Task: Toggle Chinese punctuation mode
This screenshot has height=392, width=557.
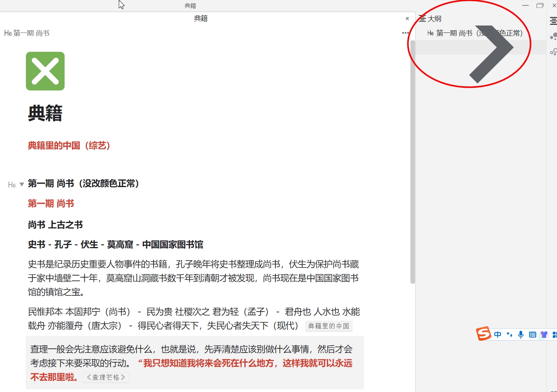Action: 509,334
